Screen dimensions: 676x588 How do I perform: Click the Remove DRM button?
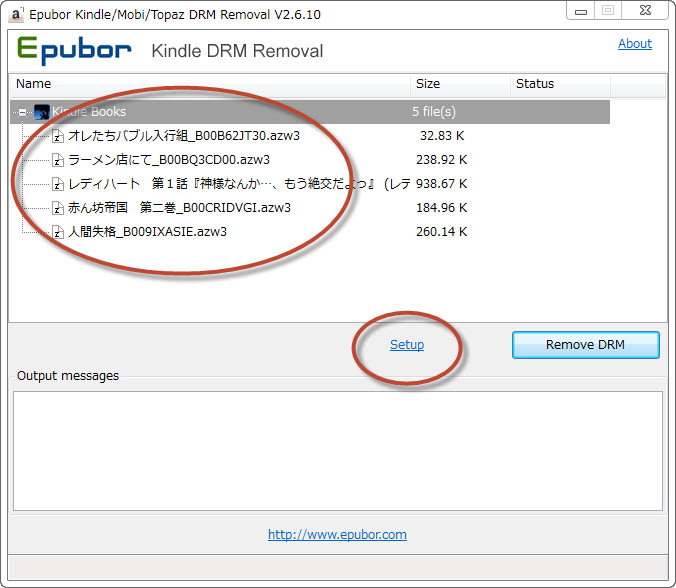pos(585,345)
